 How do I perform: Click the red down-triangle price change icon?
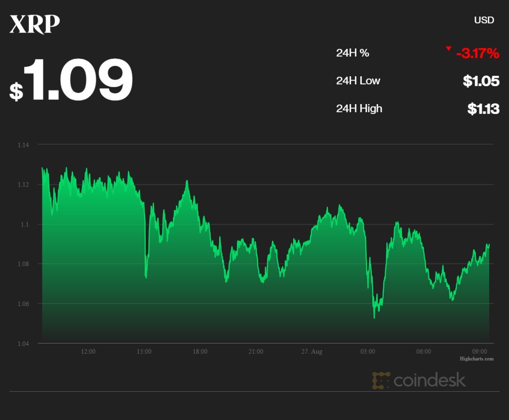click(449, 48)
